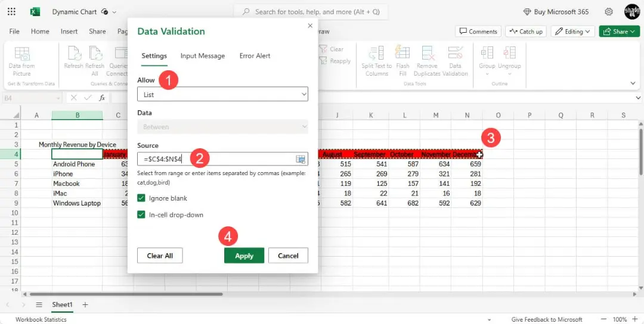Click the horizontal scrollbar thumb
644x324 pixels.
[x=126, y=294]
